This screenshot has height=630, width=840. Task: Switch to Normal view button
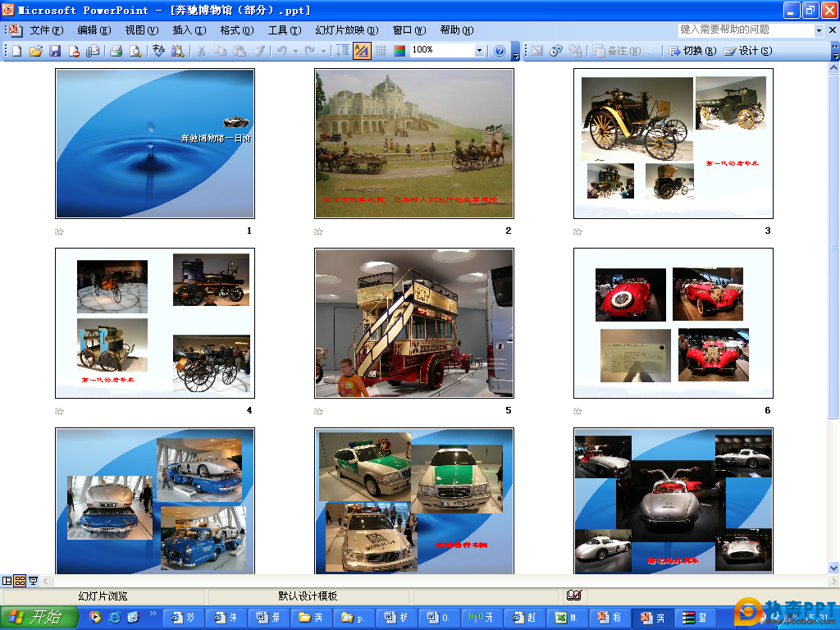coord(7,581)
